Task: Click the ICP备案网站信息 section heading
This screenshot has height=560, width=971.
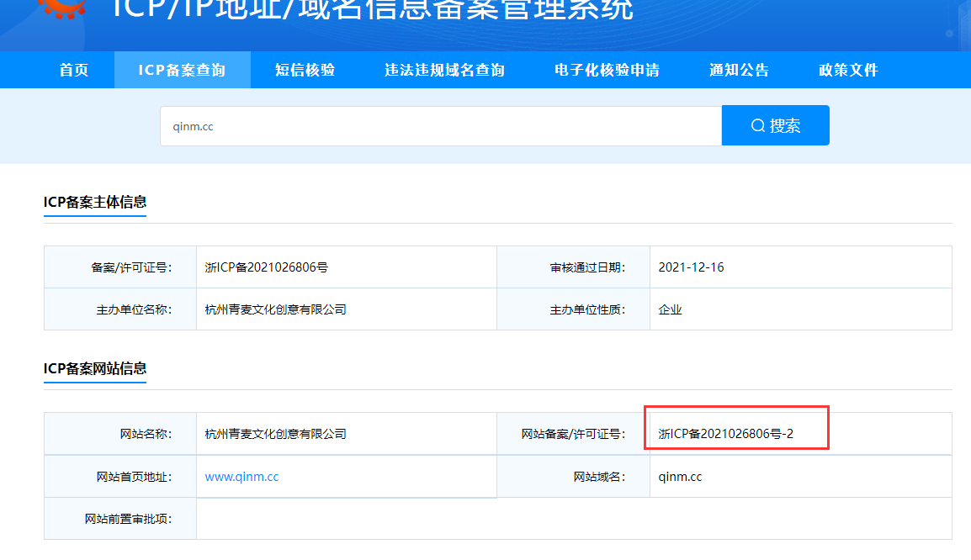Action: tap(95, 368)
